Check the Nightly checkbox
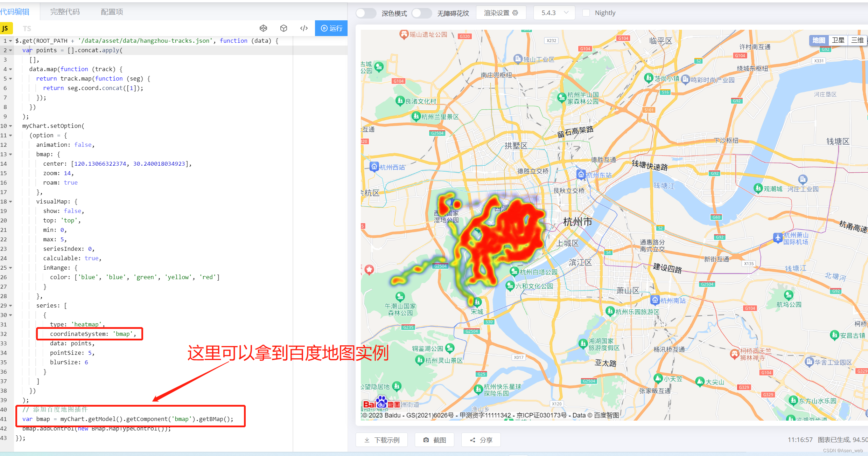Viewport: 868px width, 456px height. (x=586, y=13)
